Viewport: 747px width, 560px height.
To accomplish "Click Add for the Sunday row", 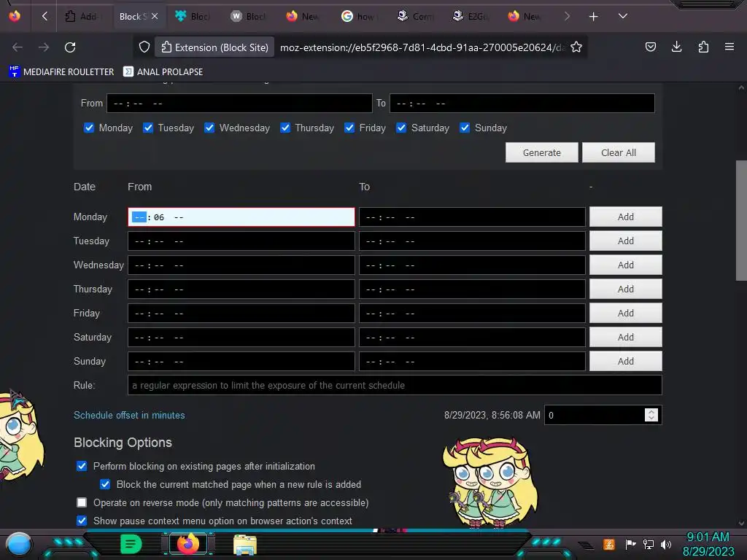I will (x=625, y=361).
